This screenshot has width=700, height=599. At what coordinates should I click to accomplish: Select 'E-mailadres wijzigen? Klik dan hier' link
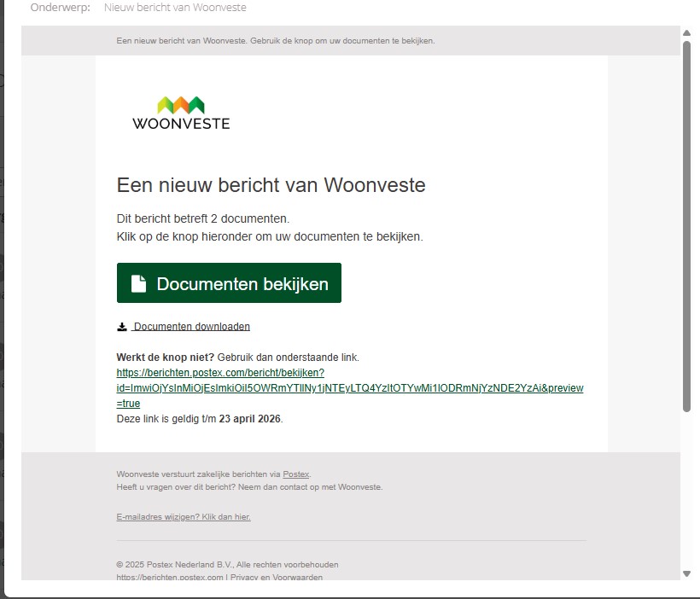tap(184, 517)
